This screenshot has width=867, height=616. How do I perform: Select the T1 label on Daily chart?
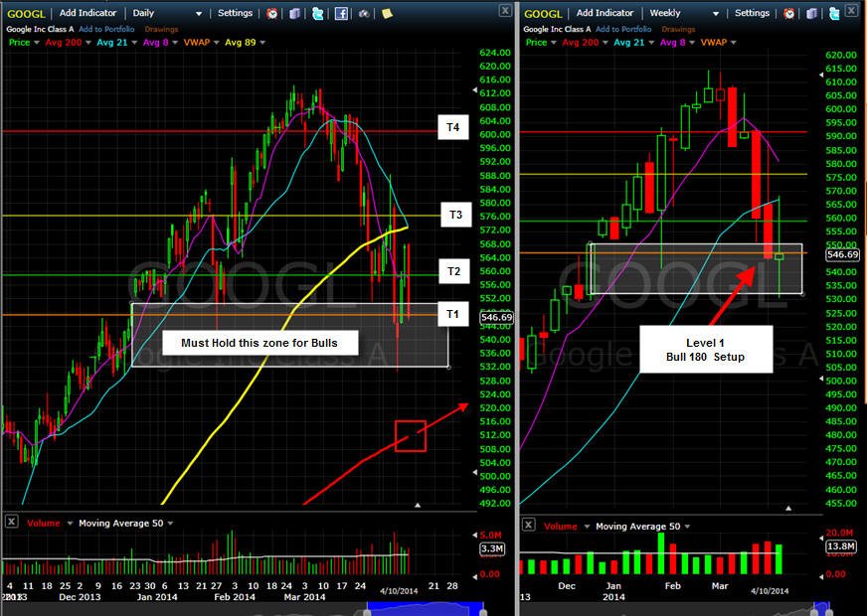click(x=453, y=314)
